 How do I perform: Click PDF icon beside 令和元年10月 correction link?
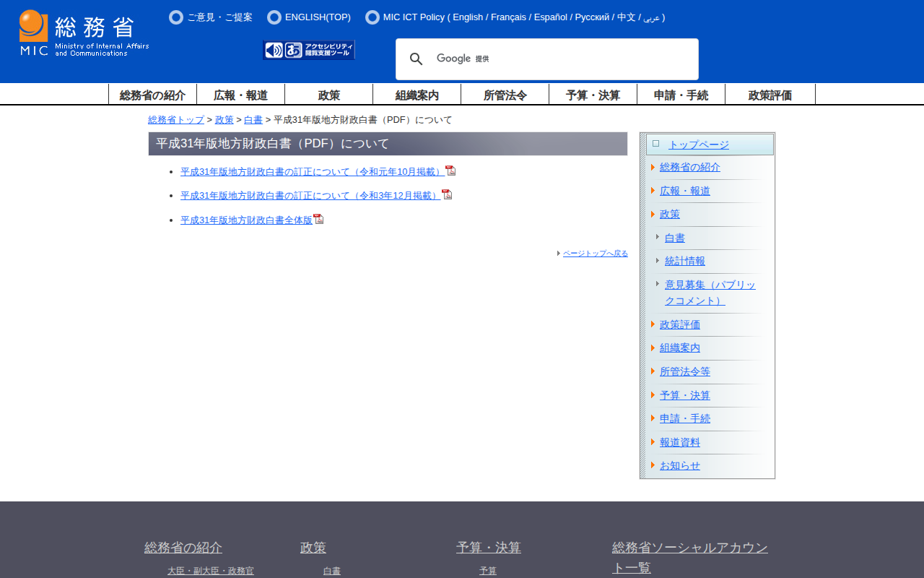(450, 171)
